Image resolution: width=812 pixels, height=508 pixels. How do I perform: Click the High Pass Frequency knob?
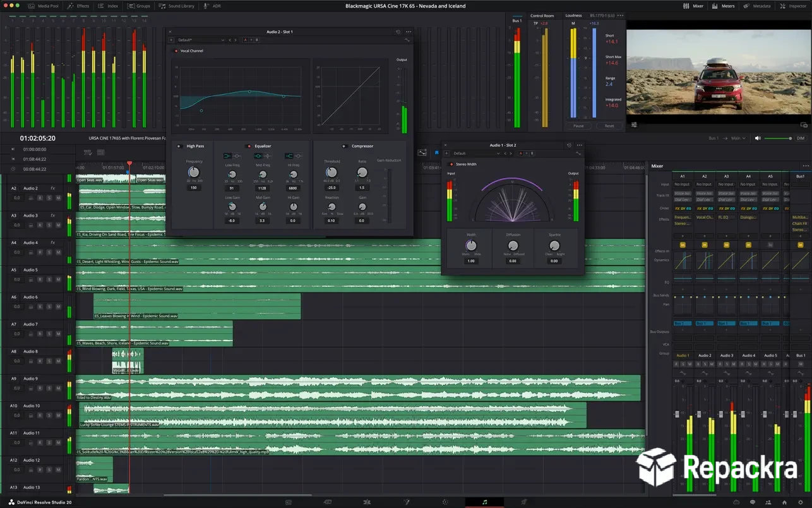(x=194, y=172)
